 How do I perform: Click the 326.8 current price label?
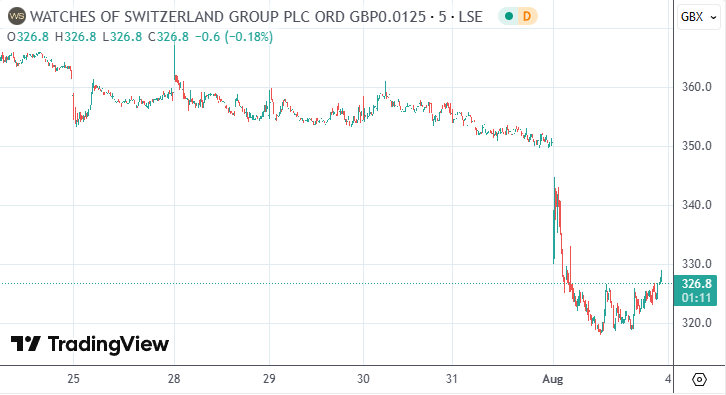point(696,283)
